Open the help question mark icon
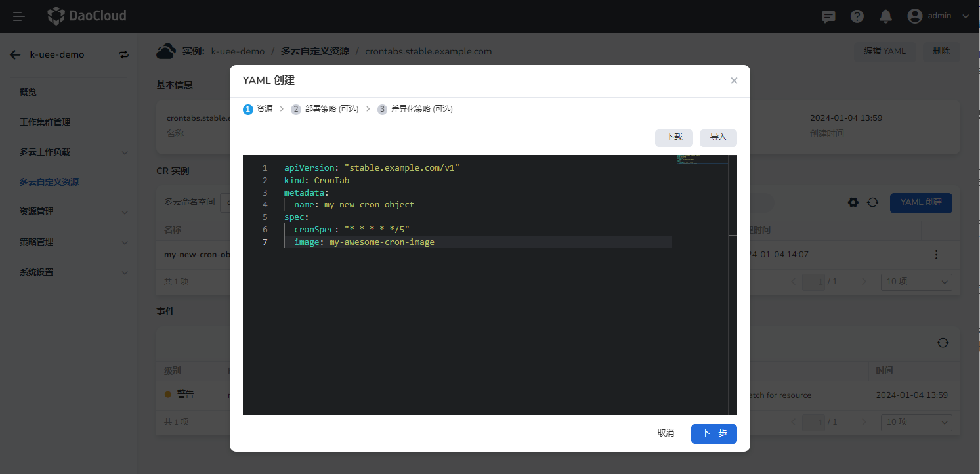Image resolution: width=980 pixels, height=474 pixels. 857,16
